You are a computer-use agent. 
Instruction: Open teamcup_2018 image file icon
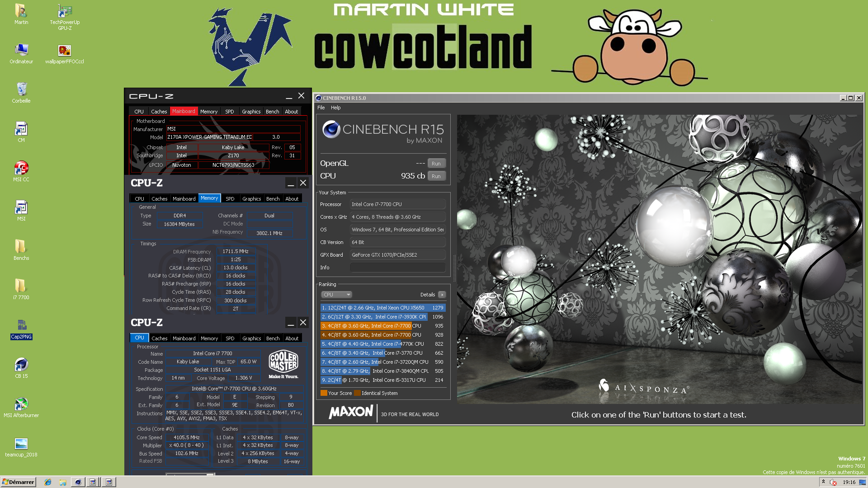point(21,446)
